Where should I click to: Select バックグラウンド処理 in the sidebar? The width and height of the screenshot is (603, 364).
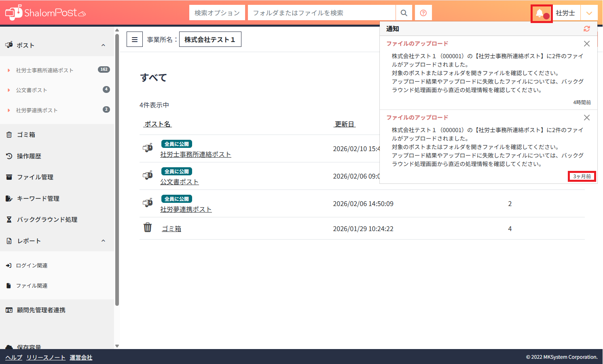click(47, 220)
